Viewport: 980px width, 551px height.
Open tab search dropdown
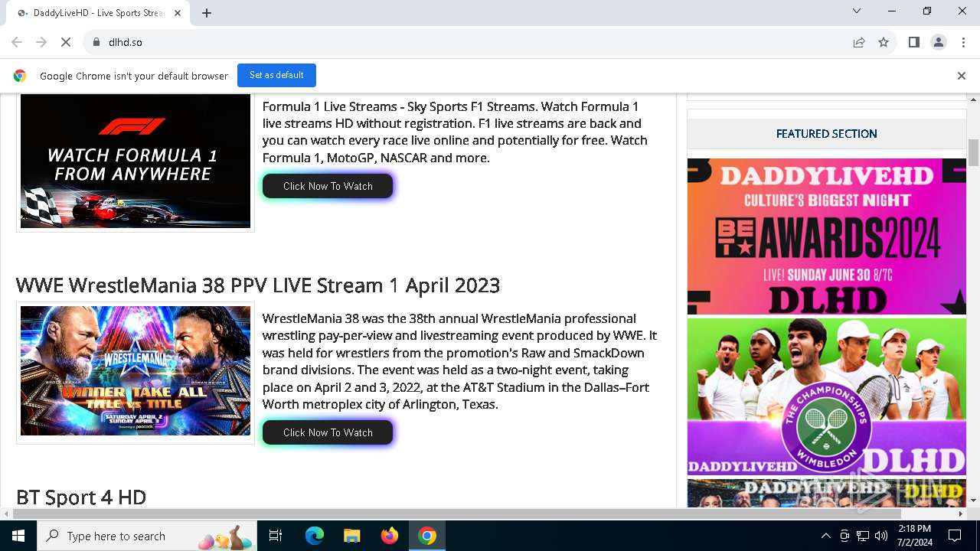click(857, 11)
